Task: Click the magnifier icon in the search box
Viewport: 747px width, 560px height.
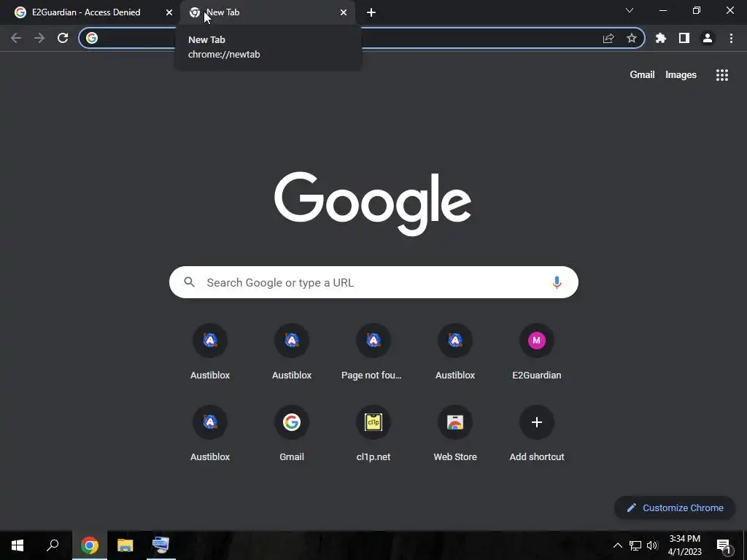Action: [x=189, y=282]
